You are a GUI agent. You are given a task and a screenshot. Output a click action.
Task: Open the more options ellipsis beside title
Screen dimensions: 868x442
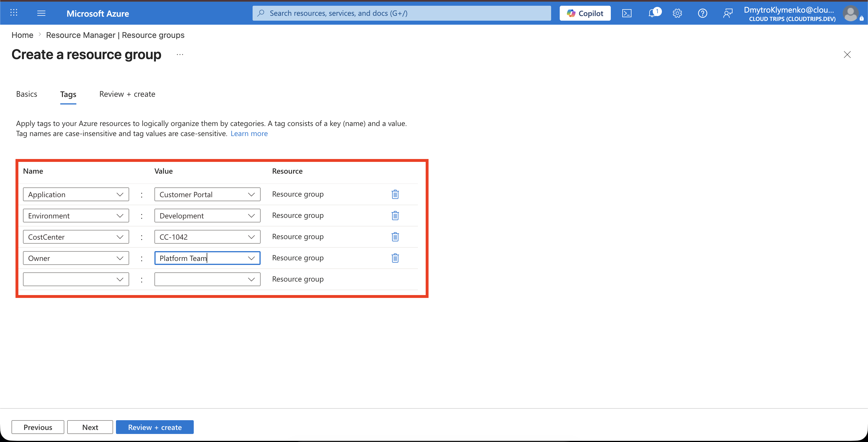[x=180, y=55]
